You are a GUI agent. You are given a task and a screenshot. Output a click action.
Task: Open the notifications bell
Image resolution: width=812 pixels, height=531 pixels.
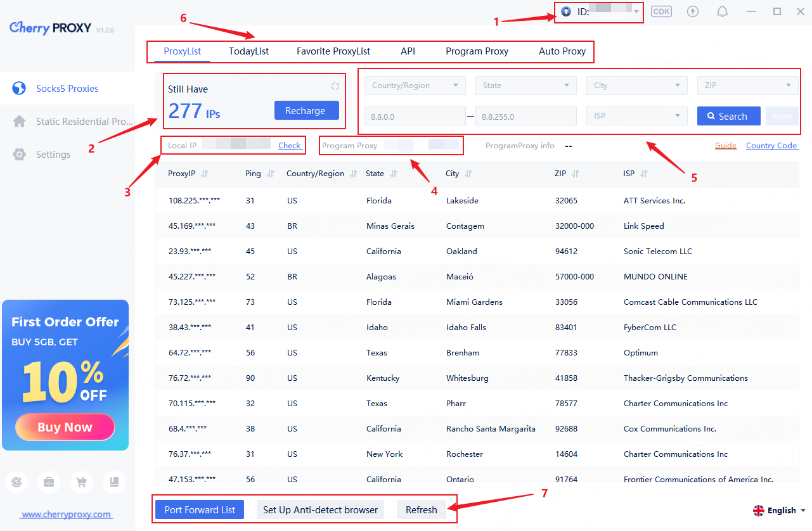722,11
